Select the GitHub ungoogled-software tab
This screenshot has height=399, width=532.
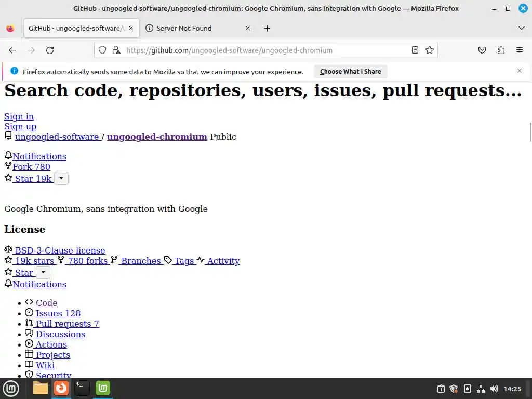point(82,28)
